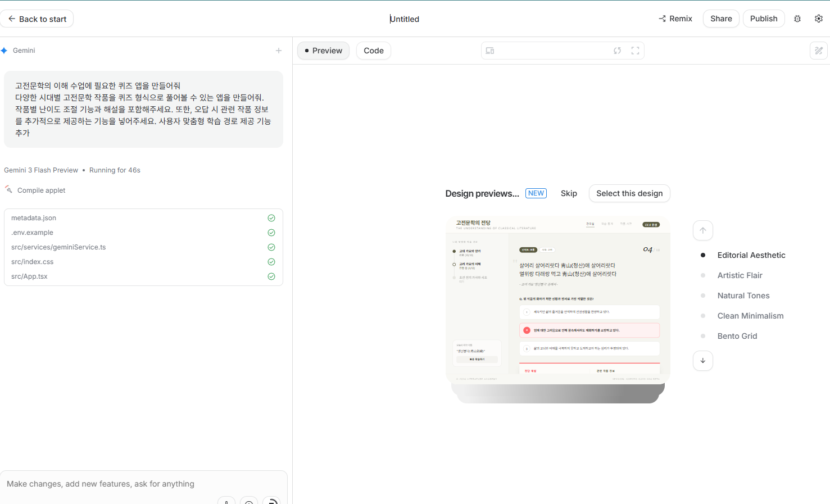
Task: Click the Gemini sparkle icon
Action: click(4, 51)
